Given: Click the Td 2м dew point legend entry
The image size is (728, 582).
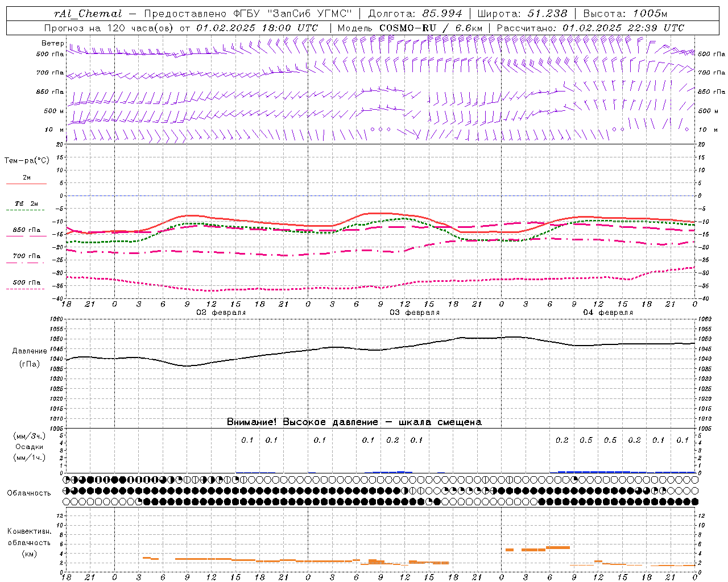Looking at the screenshot, I should [27, 203].
